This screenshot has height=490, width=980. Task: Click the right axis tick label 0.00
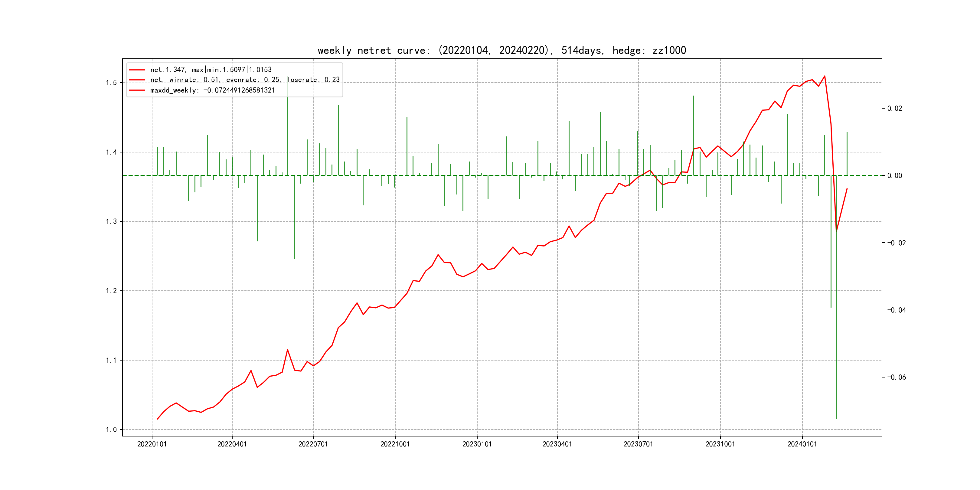point(894,175)
